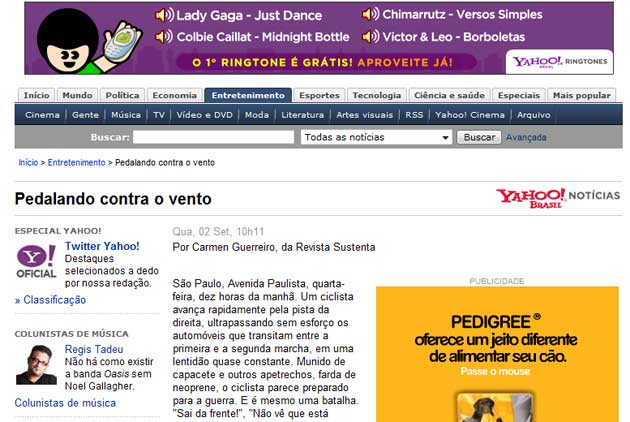Viewport: 630px width, 422px height.
Task: Play Lady Gaga Just Dance speaker icon
Action: coord(164,15)
